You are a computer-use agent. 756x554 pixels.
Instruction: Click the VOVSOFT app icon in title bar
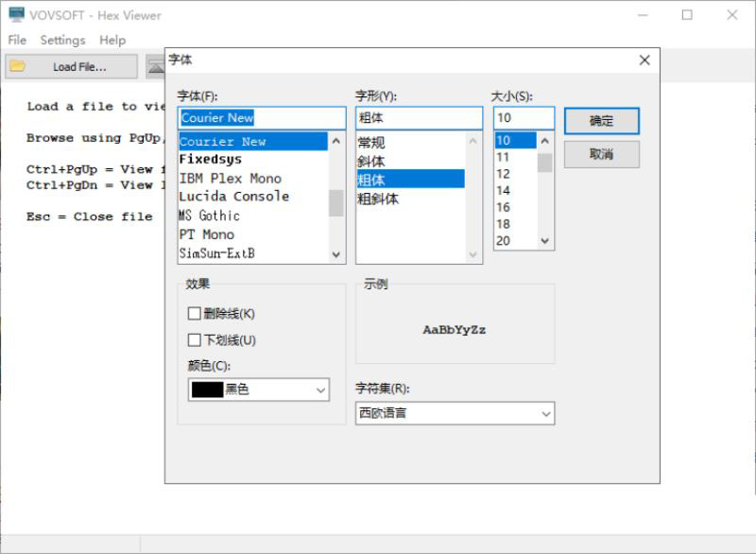point(16,15)
